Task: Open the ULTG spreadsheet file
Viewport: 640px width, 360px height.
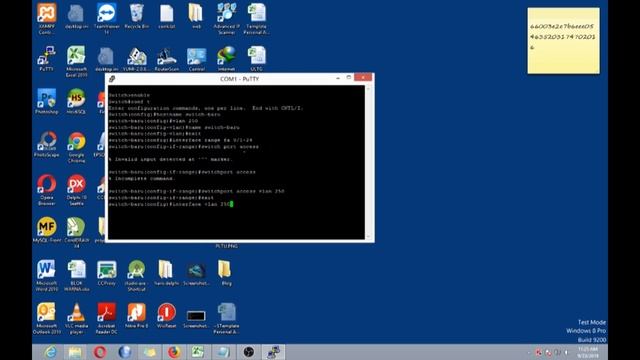Action: 256,58
